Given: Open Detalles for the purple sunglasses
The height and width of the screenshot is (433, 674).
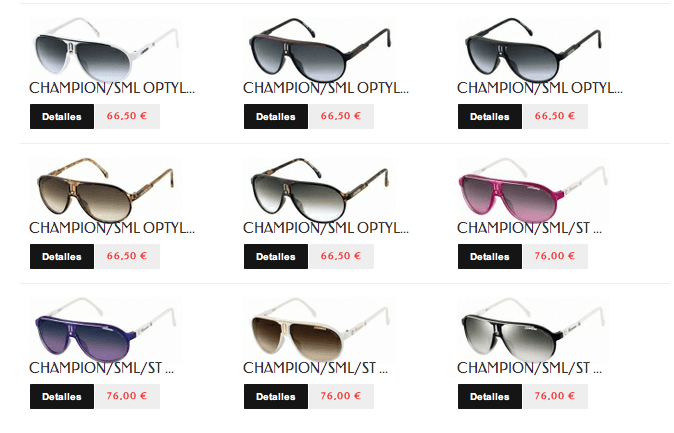Looking at the screenshot, I should (x=62, y=396).
